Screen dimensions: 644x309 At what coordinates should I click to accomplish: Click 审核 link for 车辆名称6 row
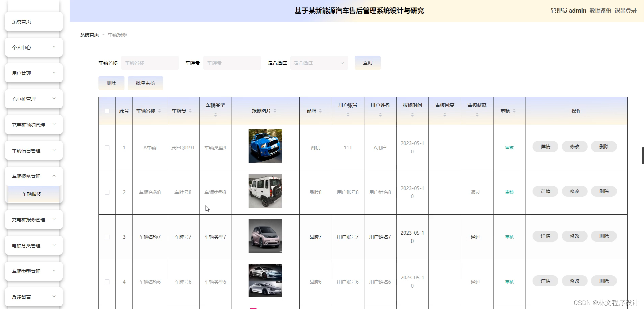click(509, 282)
